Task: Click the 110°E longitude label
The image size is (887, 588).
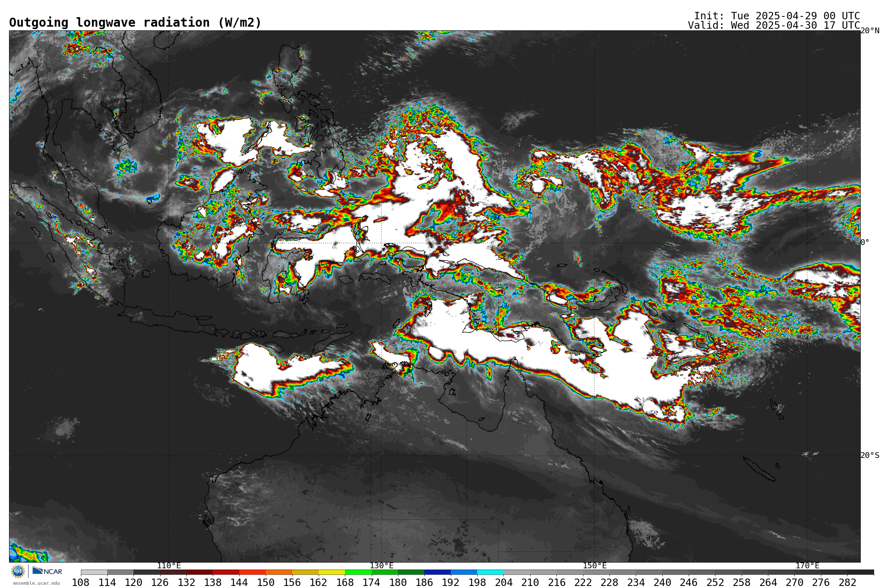Action: [x=169, y=566]
